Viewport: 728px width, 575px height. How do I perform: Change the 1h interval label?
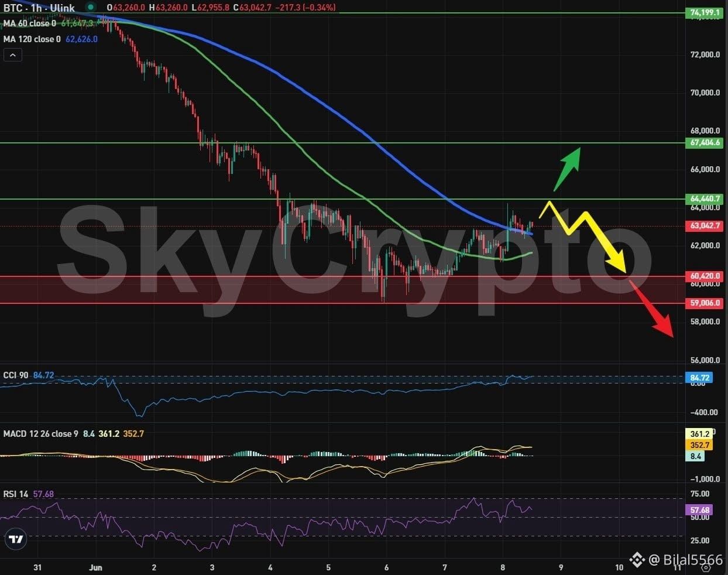[x=36, y=8]
